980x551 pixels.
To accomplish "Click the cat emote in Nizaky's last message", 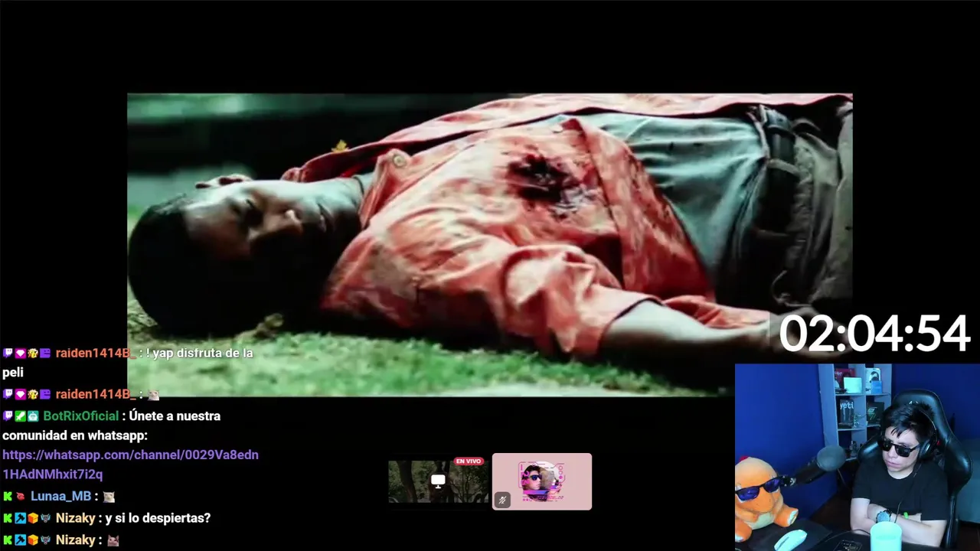I will (113, 540).
